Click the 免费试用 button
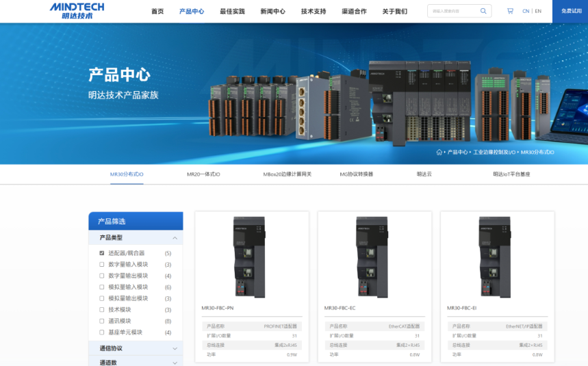Image resolution: width=588 pixels, height=366 pixels. (571, 11)
